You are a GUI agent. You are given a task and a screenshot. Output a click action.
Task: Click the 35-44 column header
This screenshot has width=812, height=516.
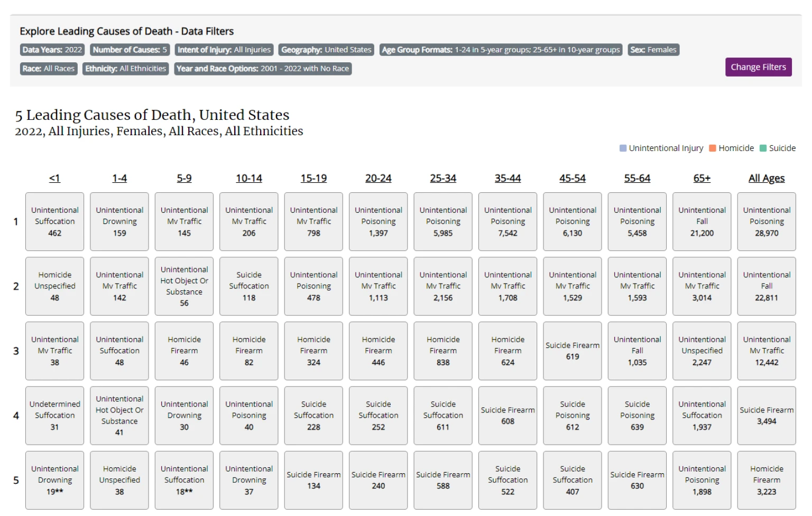click(x=508, y=179)
